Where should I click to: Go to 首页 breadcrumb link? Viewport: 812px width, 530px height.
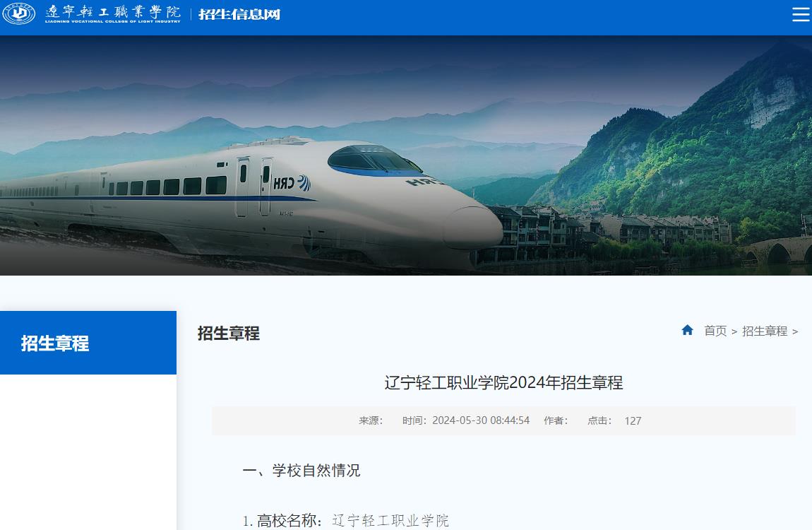(715, 331)
